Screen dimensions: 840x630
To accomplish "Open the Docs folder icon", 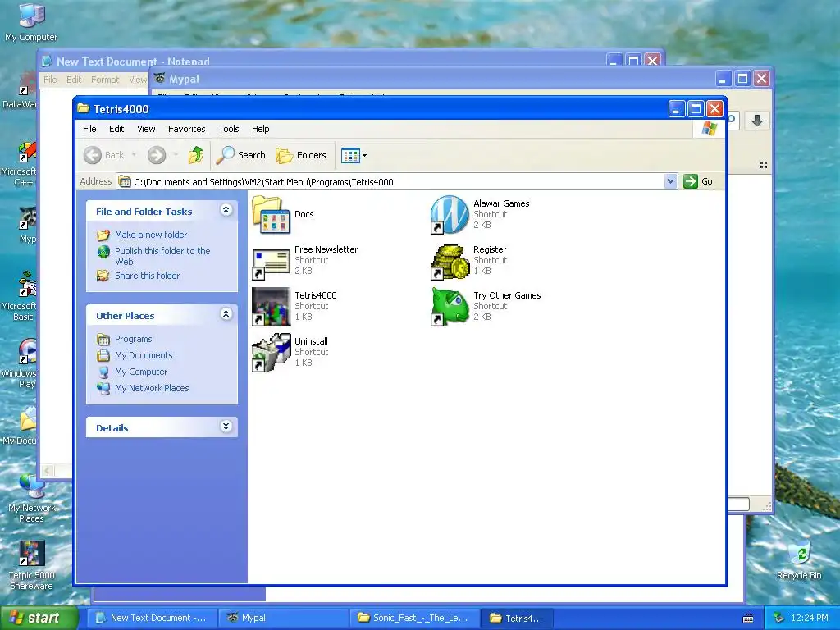I will coord(271,214).
